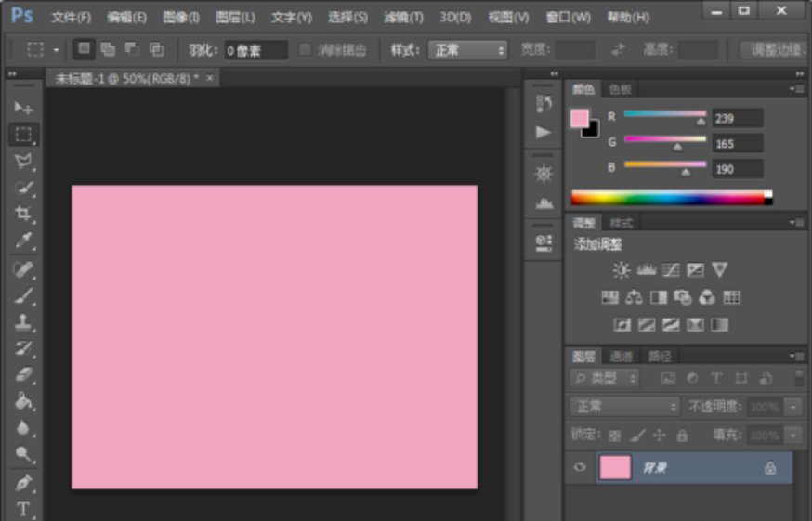
Task: Select the Crop tool
Action: (23, 214)
